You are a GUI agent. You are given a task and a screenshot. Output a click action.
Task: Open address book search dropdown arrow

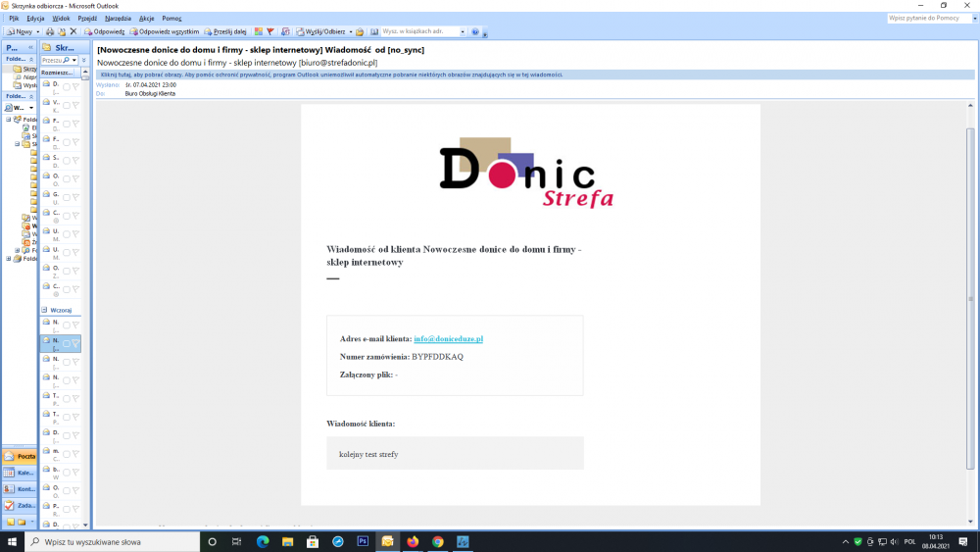tap(463, 31)
